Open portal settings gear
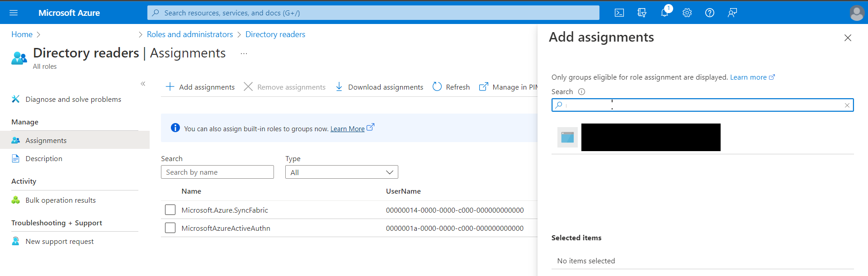 tap(687, 13)
